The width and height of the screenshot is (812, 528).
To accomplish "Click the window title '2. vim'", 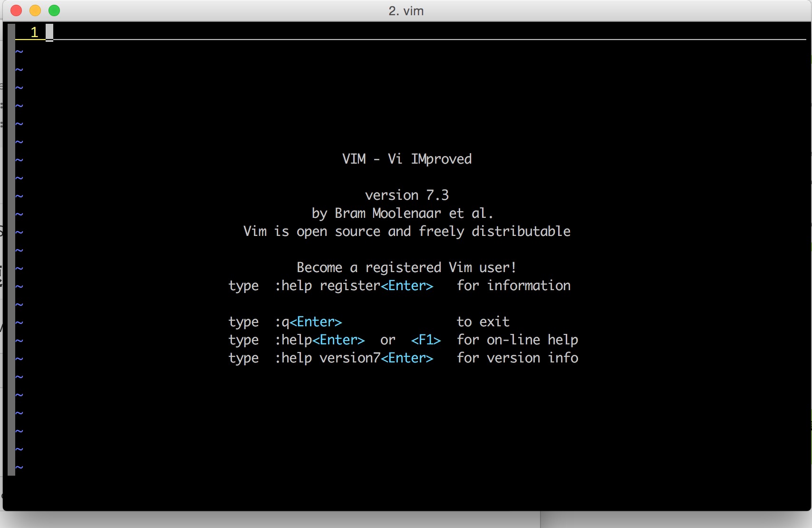I will 406,10.
